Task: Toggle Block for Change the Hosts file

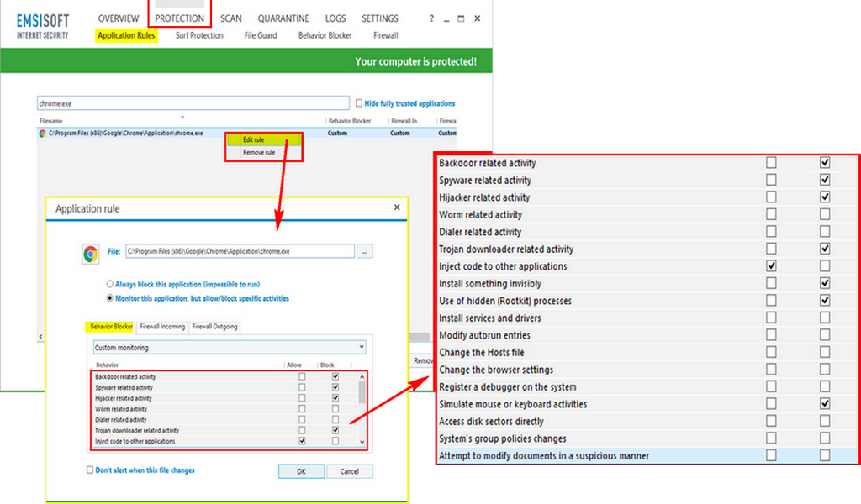Action: [x=825, y=352]
